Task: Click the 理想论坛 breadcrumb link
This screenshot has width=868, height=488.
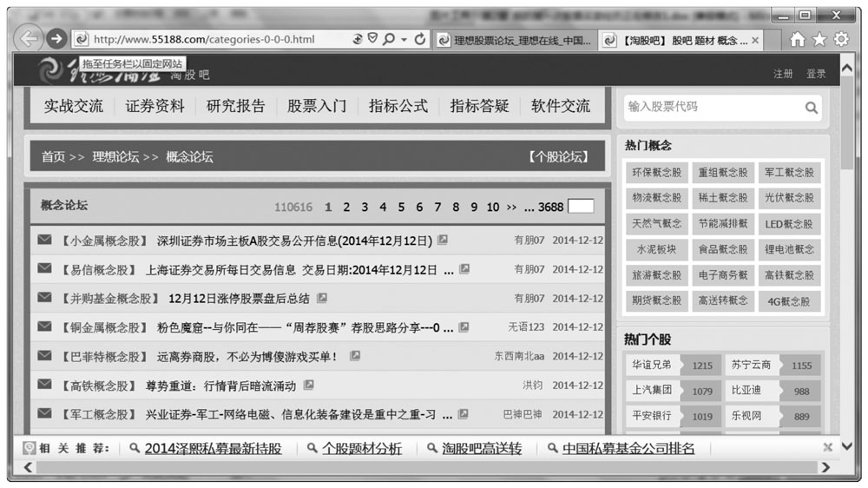Action: (x=115, y=157)
